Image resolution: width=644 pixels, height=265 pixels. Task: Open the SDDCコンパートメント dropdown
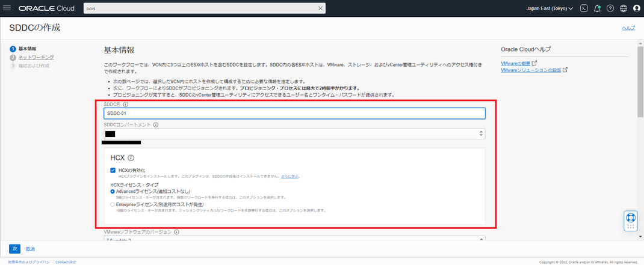pyautogui.click(x=294, y=134)
